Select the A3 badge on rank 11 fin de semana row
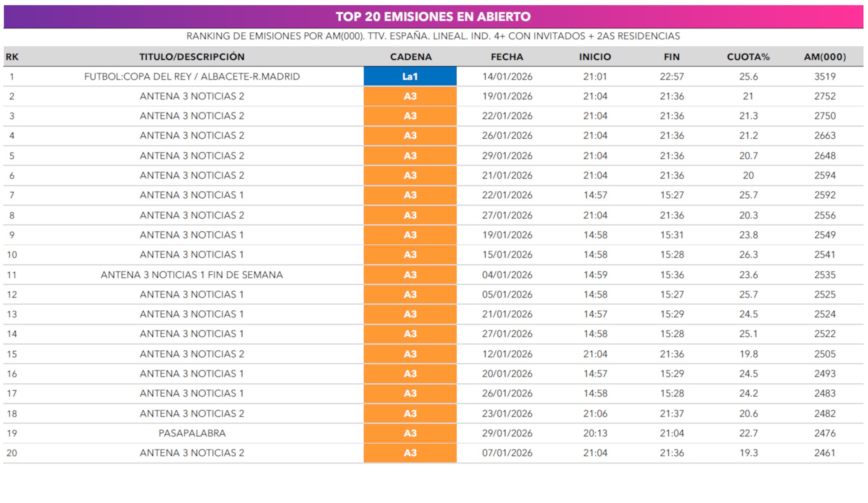Viewport: 868px width, 503px height. coord(410,274)
